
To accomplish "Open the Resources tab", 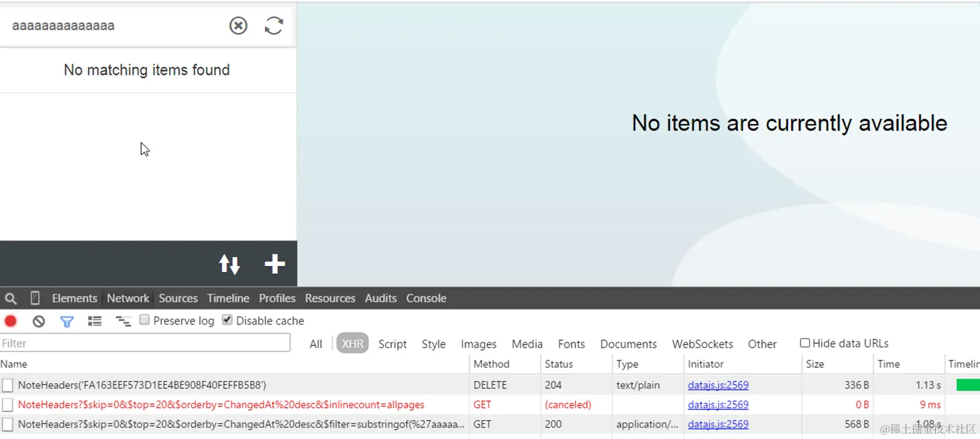I will (x=330, y=298).
